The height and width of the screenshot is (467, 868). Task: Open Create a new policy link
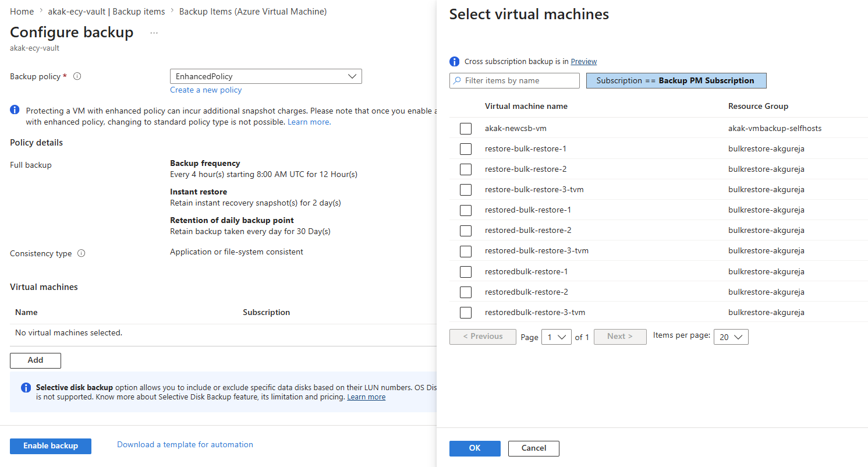[206, 90]
